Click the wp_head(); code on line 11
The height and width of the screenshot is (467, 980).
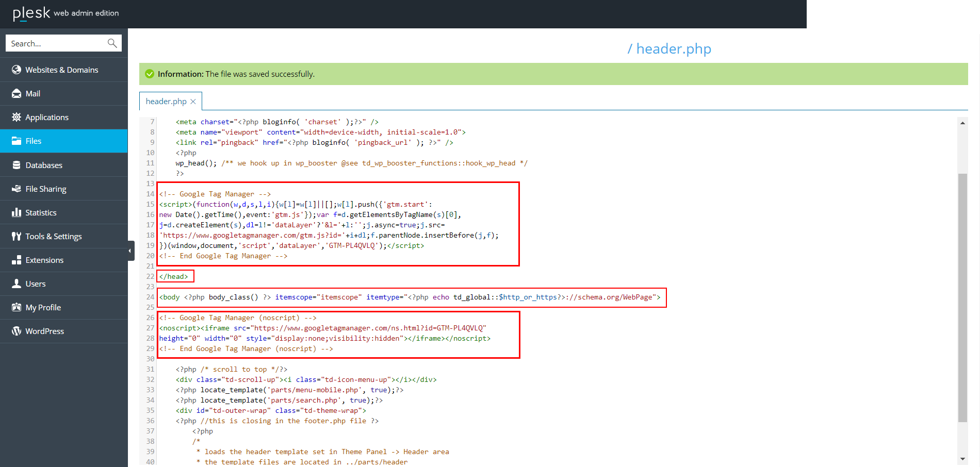pos(196,163)
